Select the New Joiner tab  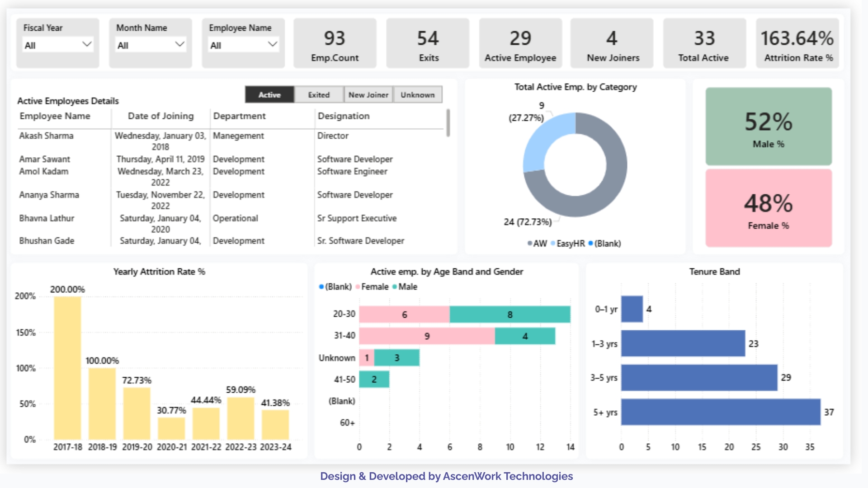coord(368,95)
